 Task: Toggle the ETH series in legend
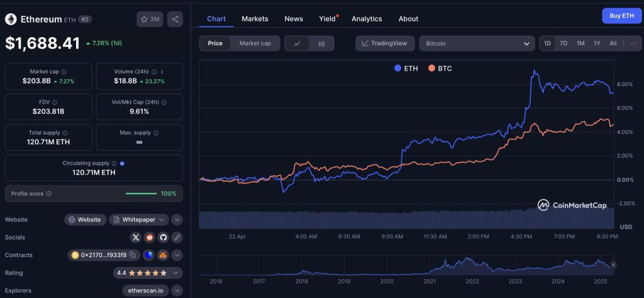coord(406,69)
